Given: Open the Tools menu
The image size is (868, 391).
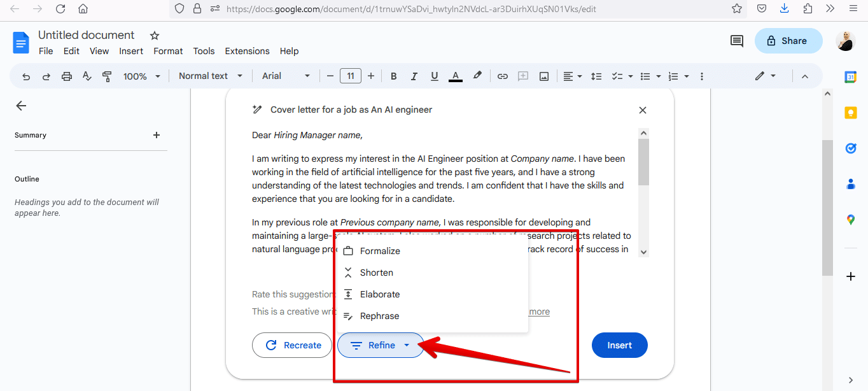Looking at the screenshot, I should coord(204,51).
